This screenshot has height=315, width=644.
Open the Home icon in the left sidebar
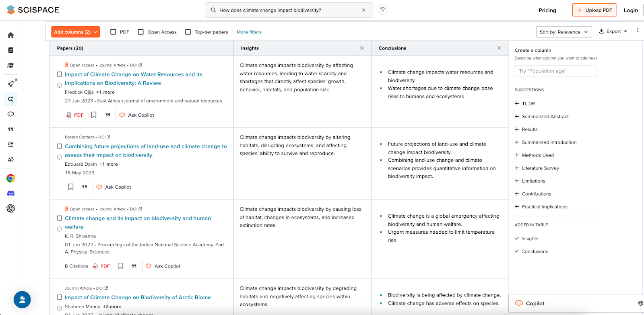[11, 35]
